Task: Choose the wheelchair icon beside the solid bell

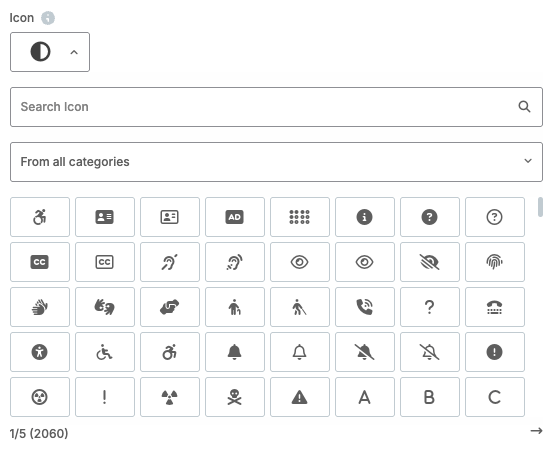Action: [x=170, y=352]
